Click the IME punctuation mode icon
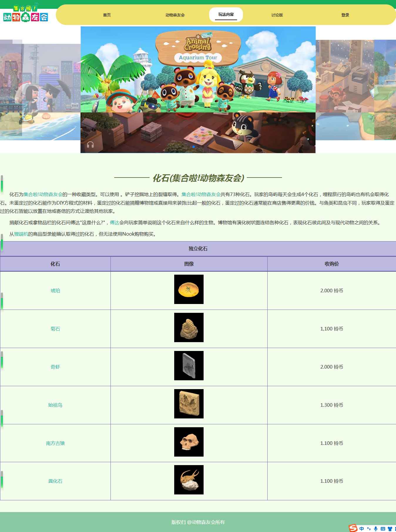 [369, 529]
